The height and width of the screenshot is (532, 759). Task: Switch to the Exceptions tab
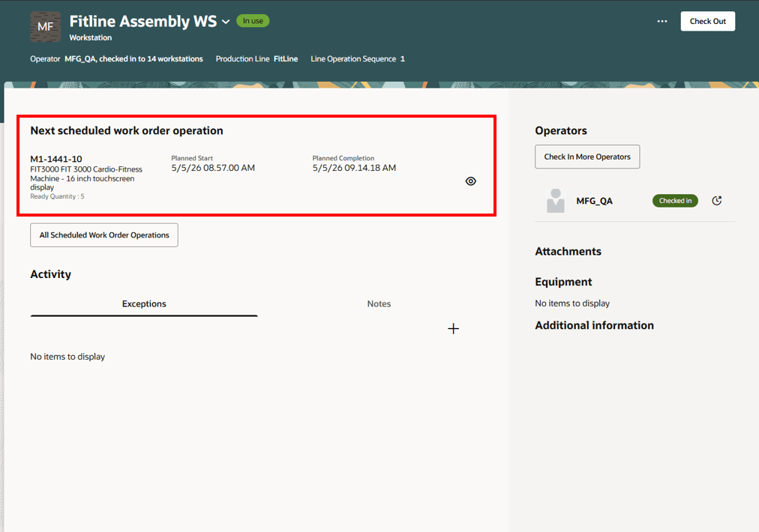[x=144, y=304]
